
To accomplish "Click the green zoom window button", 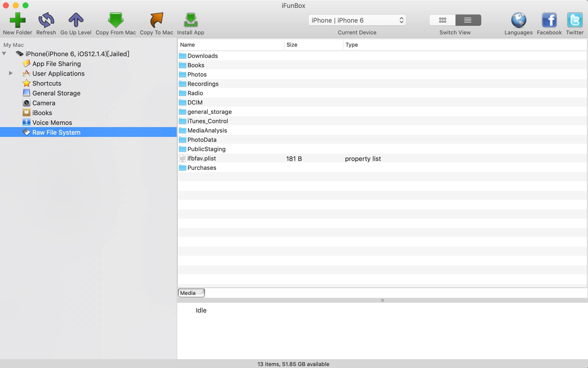I will coord(26,5).
